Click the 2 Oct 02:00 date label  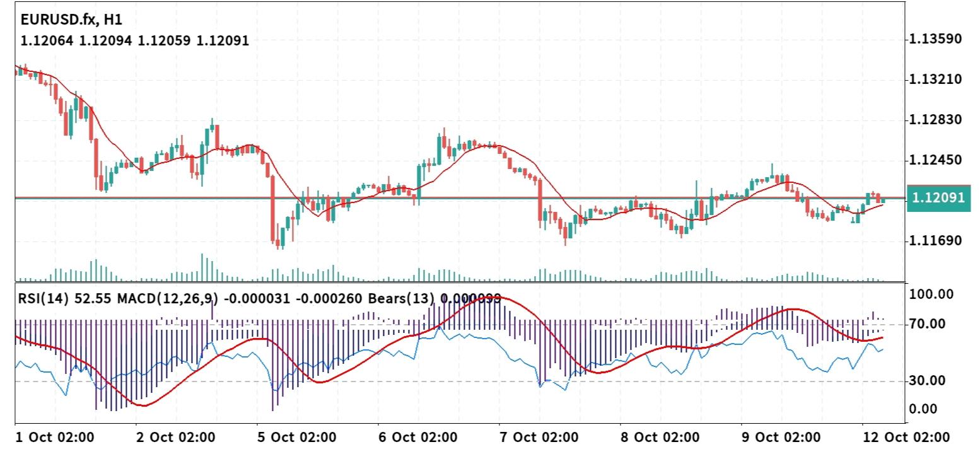[176, 438]
